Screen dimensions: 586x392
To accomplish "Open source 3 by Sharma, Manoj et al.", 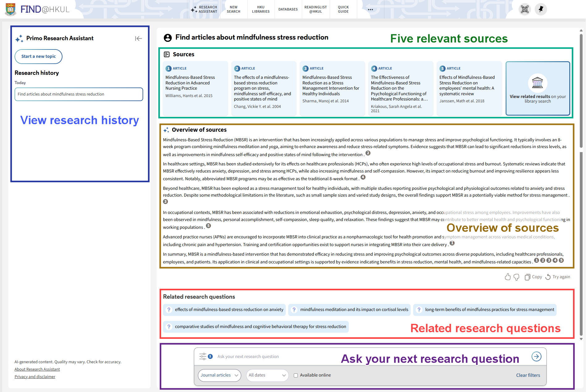I will point(332,88).
